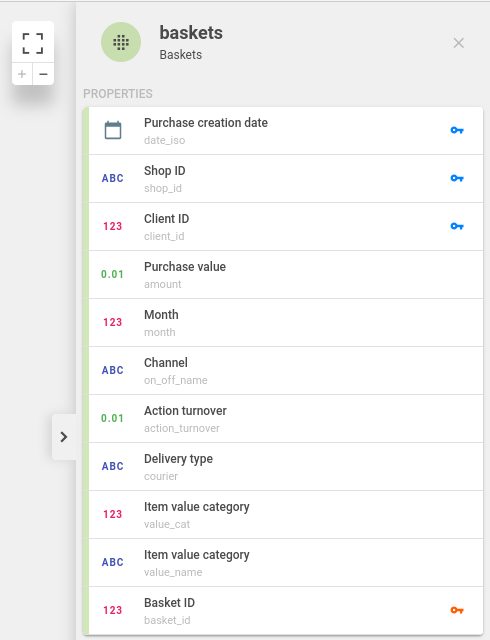Click the Delivery type courier property
Screen dimensions: 490x640
point(285,467)
